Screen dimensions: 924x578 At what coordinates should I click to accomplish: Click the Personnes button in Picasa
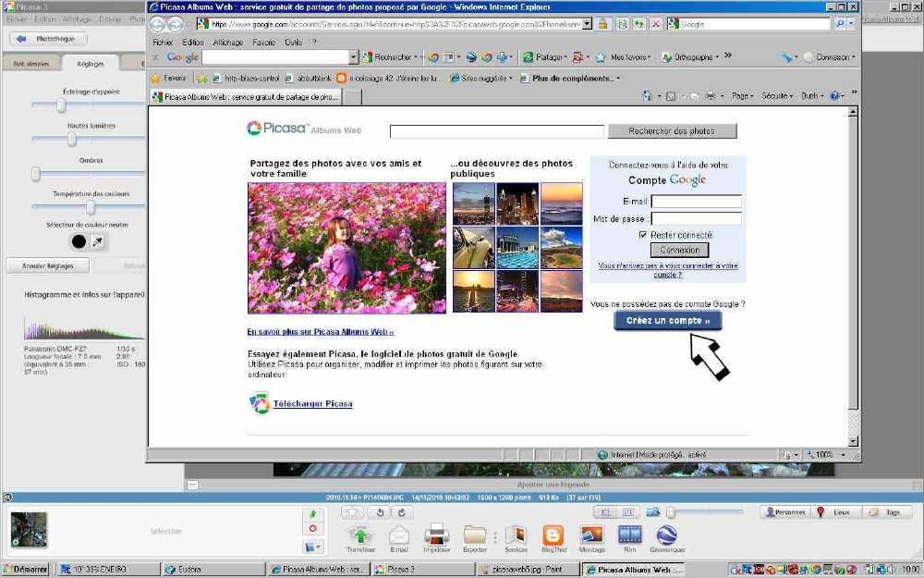[x=784, y=512]
